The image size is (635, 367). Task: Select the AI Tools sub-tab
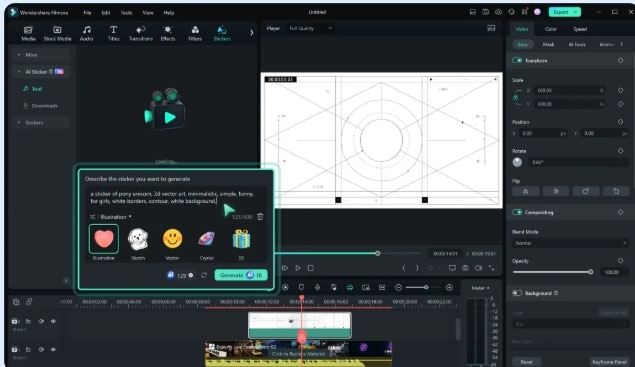tap(577, 45)
